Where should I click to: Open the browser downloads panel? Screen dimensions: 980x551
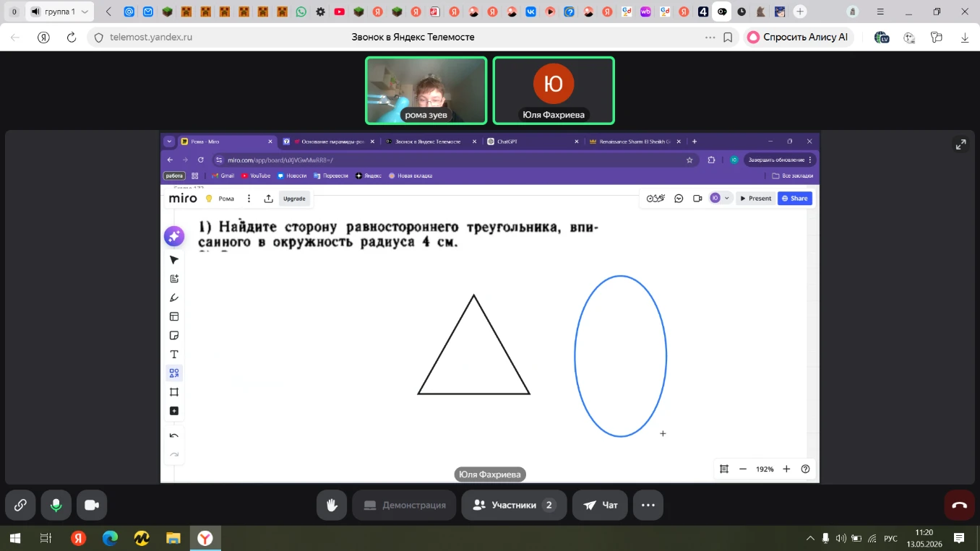click(964, 38)
